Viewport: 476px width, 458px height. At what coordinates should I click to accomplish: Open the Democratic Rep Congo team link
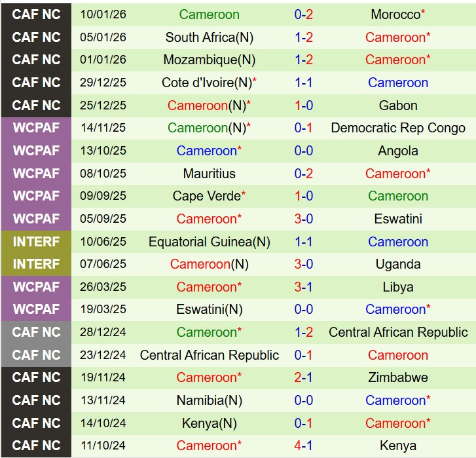point(397,128)
